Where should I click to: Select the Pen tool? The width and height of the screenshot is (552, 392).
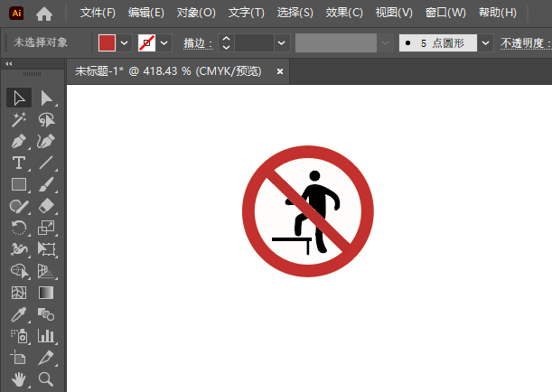(19, 142)
